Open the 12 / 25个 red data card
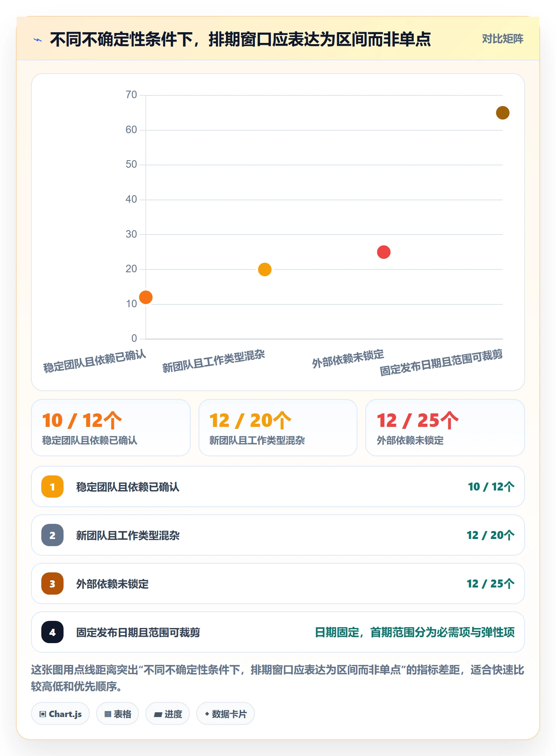556x756 pixels. tap(445, 428)
